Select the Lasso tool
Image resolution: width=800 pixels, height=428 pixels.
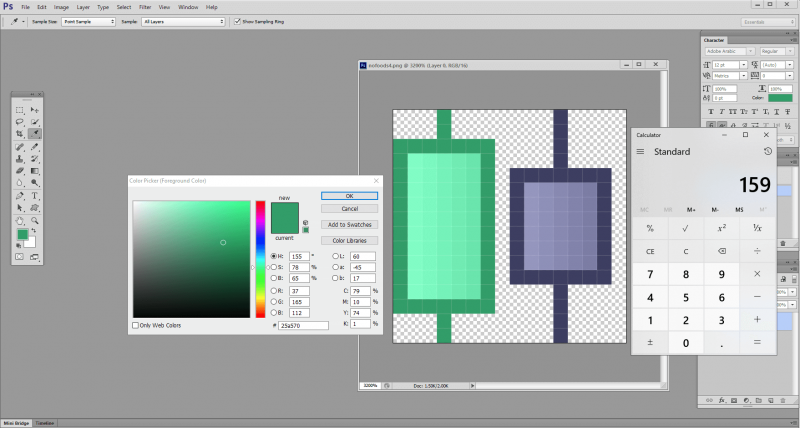coord(20,122)
